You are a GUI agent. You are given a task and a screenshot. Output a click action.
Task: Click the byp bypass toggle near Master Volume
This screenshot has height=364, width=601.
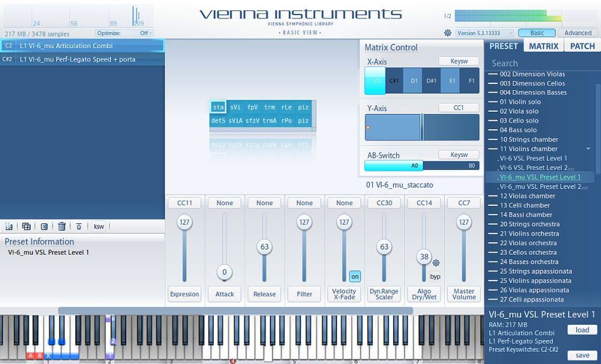(435, 276)
